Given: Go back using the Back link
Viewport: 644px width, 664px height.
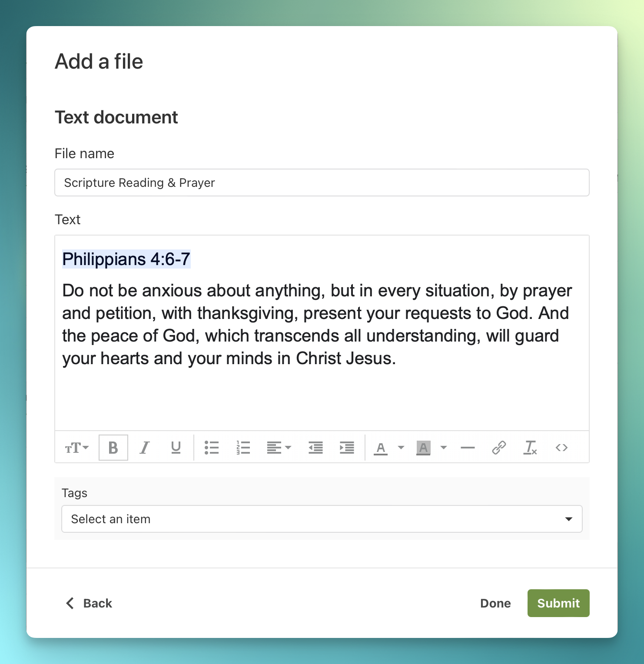Looking at the screenshot, I should pos(89,603).
